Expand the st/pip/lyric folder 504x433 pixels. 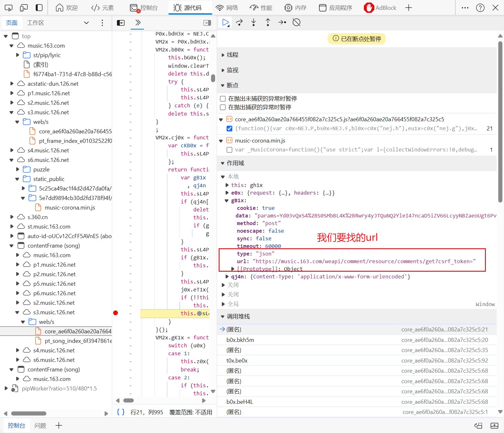17,55
